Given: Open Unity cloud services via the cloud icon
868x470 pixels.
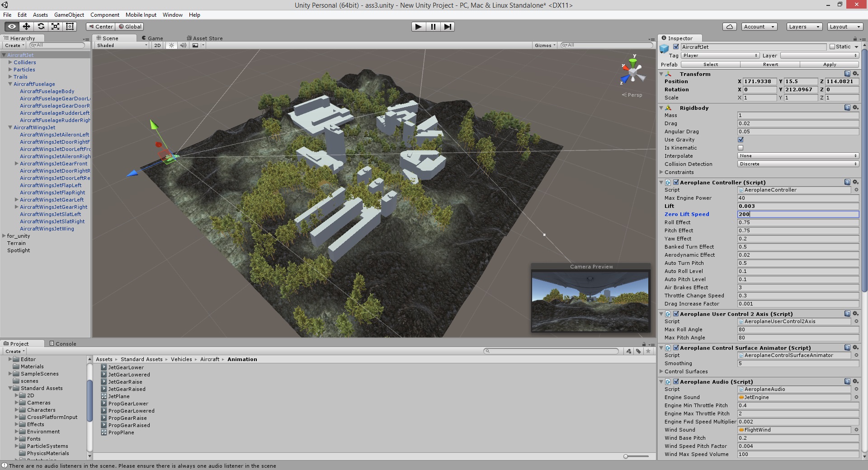Looking at the screenshot, I should click(x=729, y=26).
